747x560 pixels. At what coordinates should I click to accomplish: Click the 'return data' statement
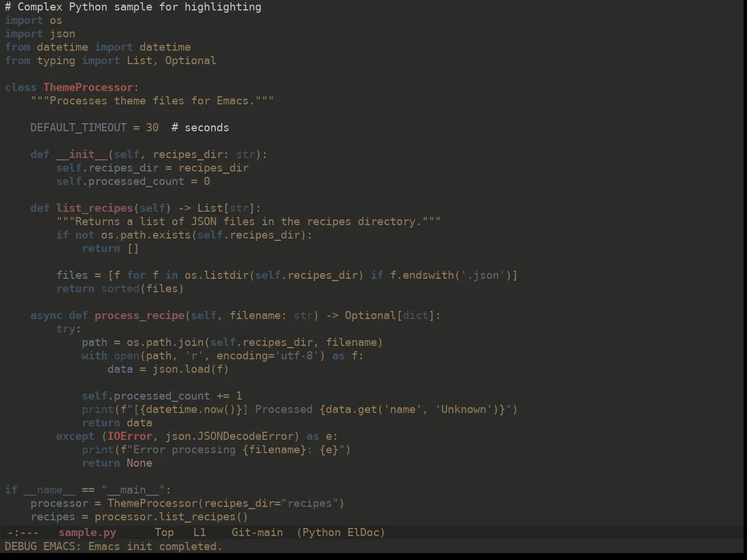(117, 423)
